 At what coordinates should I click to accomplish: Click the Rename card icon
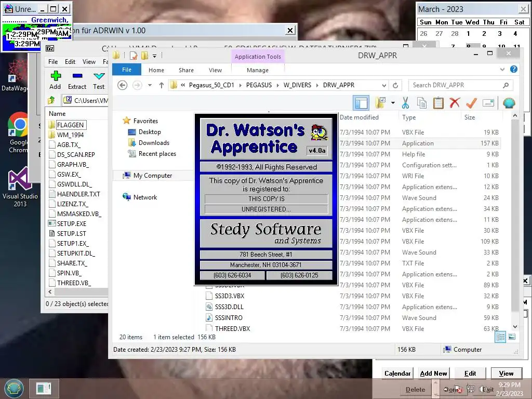coord(488,103)
